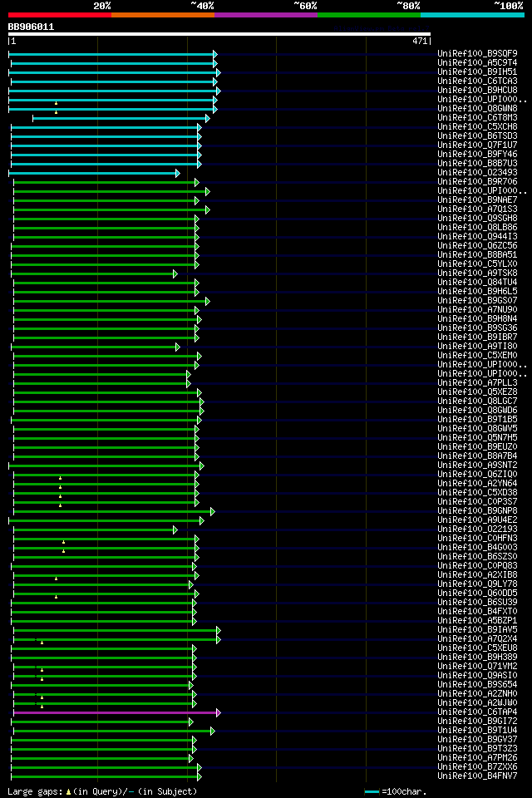Select the UniRef100_B4FNV7 label
The width and height of the screenshot is (532, 798).
pyautogui.click(x=477, y=777)
